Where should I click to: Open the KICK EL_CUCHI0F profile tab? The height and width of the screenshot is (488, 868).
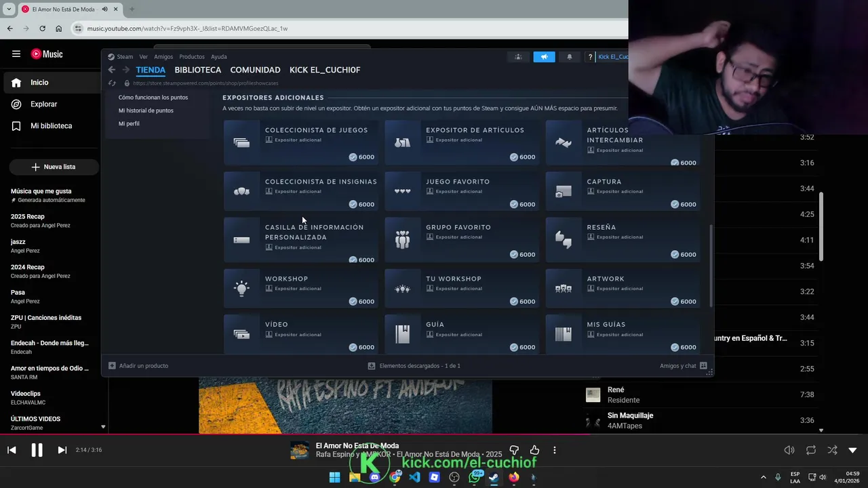coord(325,70)
